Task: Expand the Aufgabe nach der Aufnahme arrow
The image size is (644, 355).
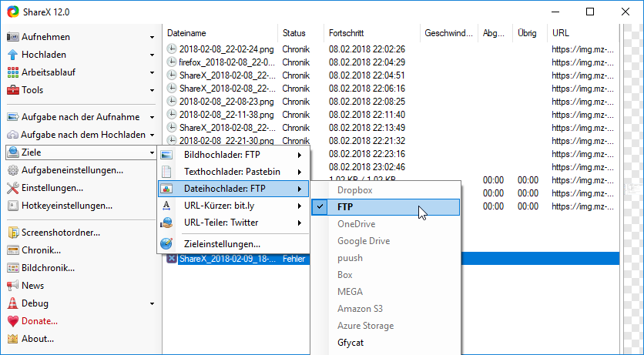Action: (152, 117)
